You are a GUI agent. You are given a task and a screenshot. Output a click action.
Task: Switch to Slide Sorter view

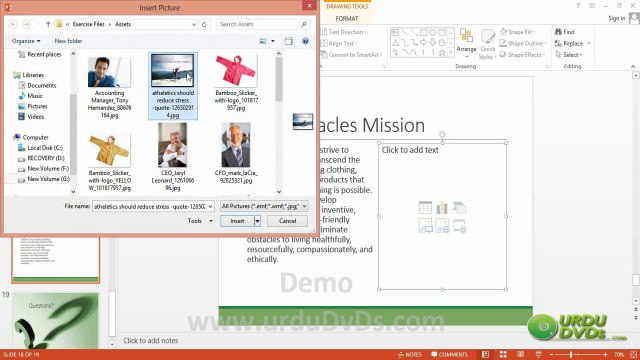click(503, 354)
